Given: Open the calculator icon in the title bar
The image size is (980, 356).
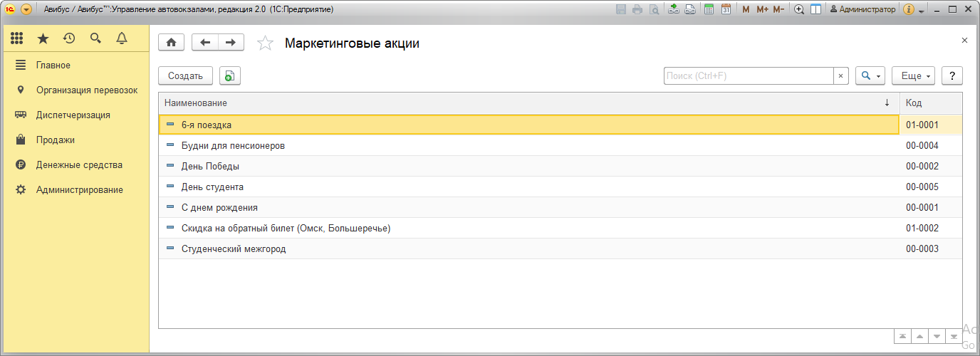Looking at the screenshot, I should coord(709,10).
